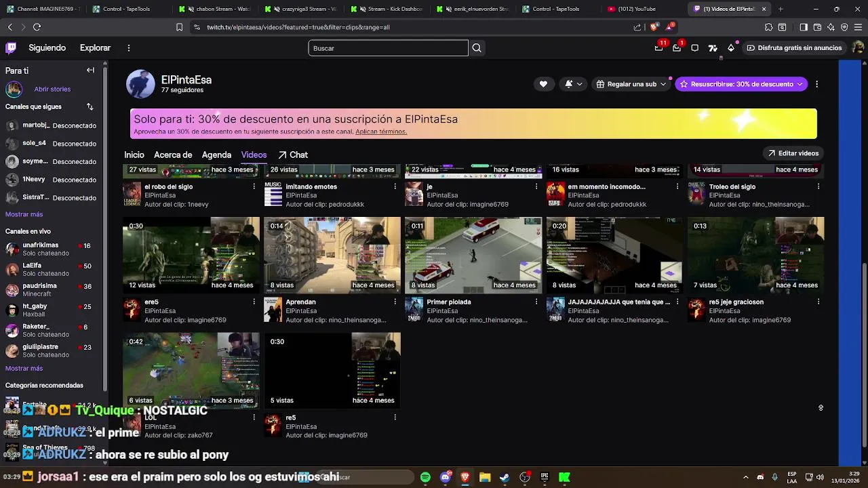The image size is (868, 488).
Task: Switch to Agenda tab
Action: [x=216, y=155]
